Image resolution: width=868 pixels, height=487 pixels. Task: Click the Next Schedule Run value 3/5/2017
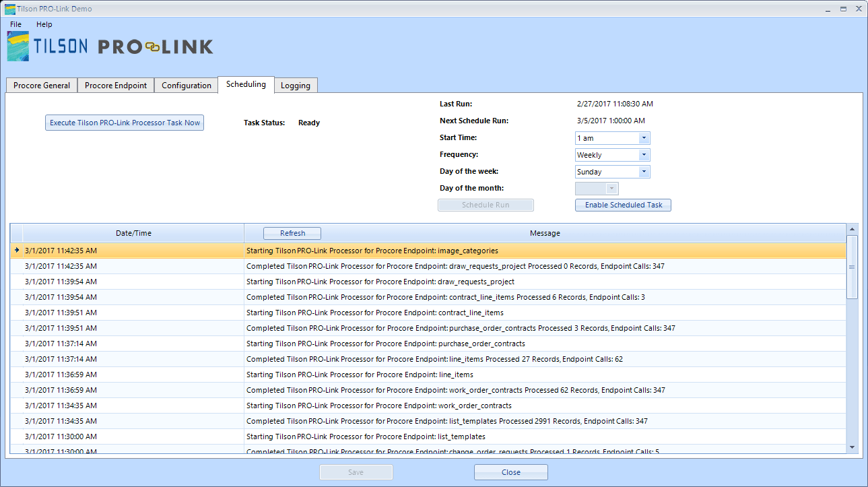click(x=611, y=121)
